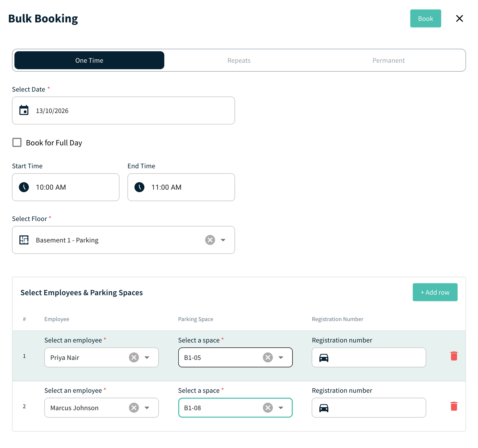
Task: Close the Bulk Booking dialog
Action: pyautogui.click(x=459, y=19)
